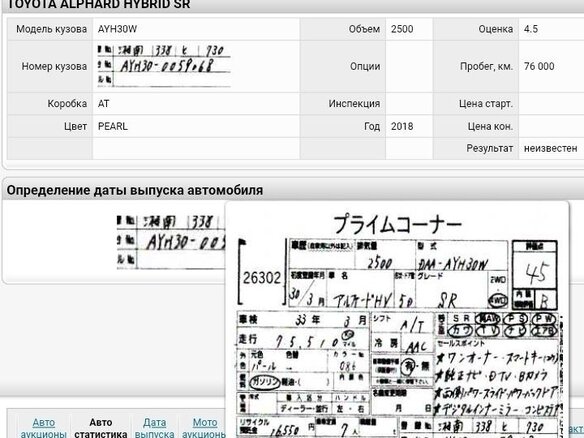Click the TOYOTA ALPHARD HYBRID SR title
This screenshot has width=584, height=438.
[x=99, y=4]
